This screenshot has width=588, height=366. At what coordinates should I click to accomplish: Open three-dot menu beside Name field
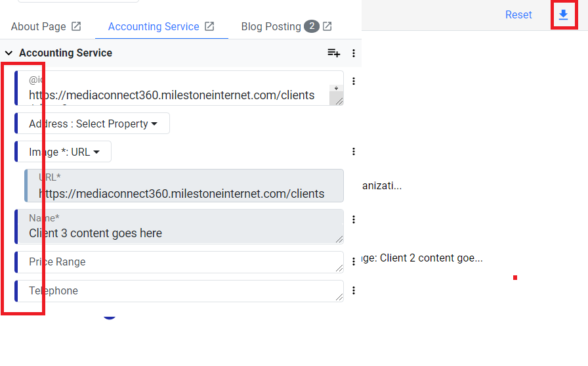click(x=354, y=219)
